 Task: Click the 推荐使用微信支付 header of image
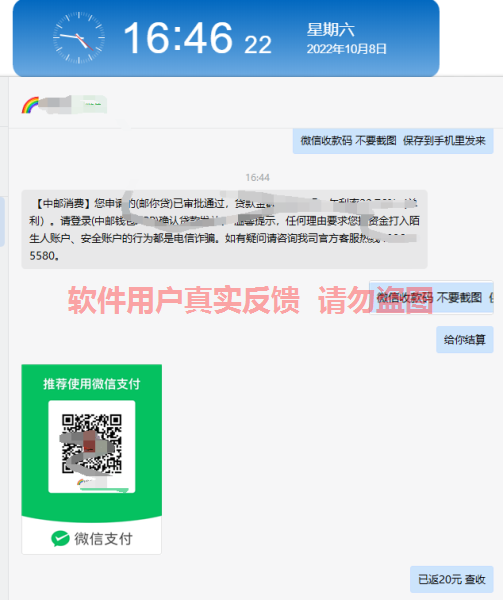(92, 384)
